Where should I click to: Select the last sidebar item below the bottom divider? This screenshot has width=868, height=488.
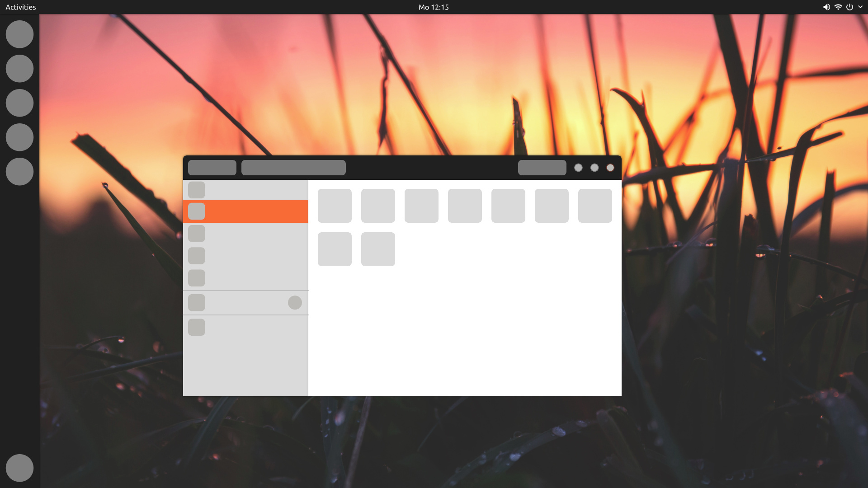click(245, 327)
